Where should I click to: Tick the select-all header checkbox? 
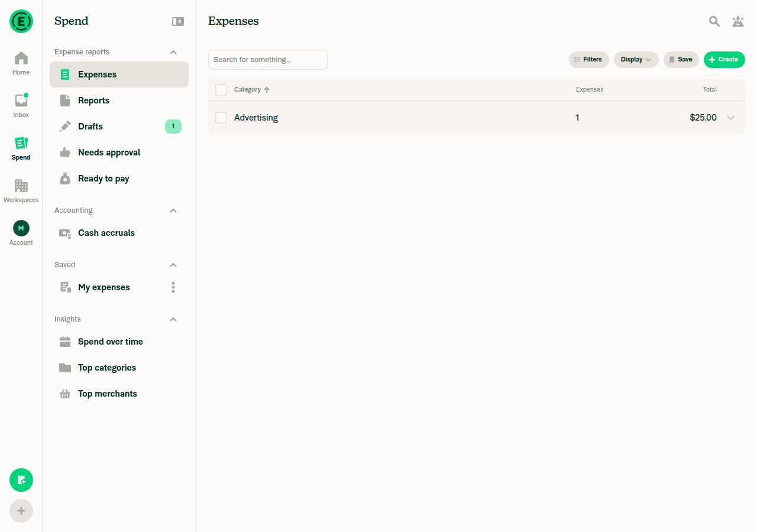221,90
